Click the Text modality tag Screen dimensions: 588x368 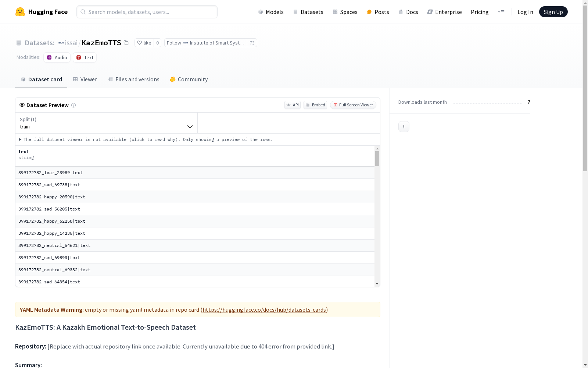tap(85, 57)
